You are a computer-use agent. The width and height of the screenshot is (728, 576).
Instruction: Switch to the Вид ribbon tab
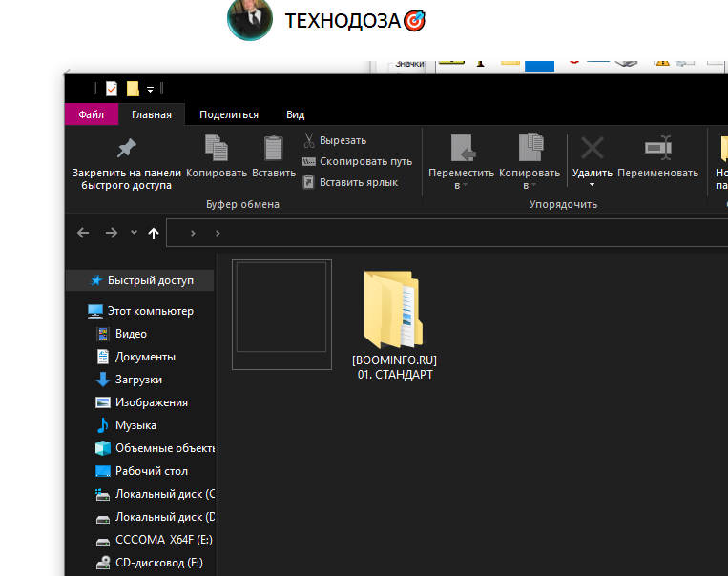point(295,114)
